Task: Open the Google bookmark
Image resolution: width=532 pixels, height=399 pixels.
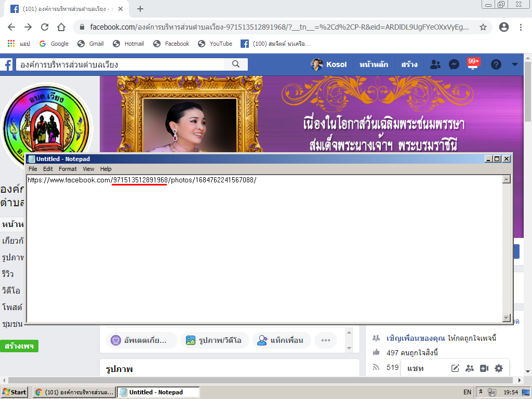Action: pyautogui.click(x=54, y=44)
